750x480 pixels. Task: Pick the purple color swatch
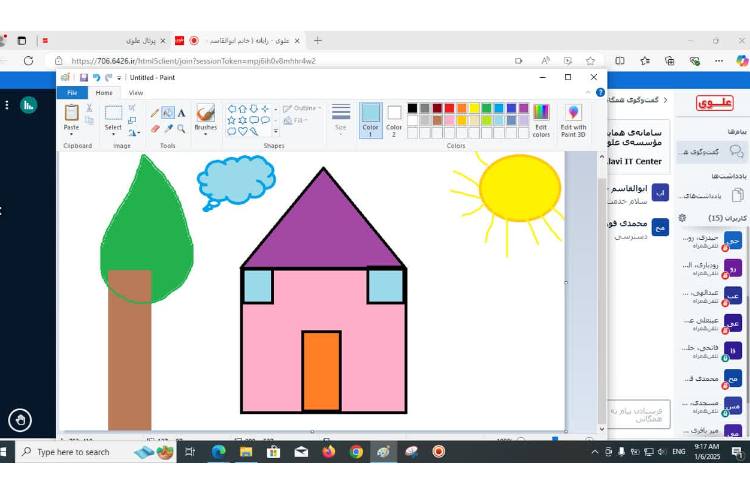pyautogui.click(x=524, y=109)
